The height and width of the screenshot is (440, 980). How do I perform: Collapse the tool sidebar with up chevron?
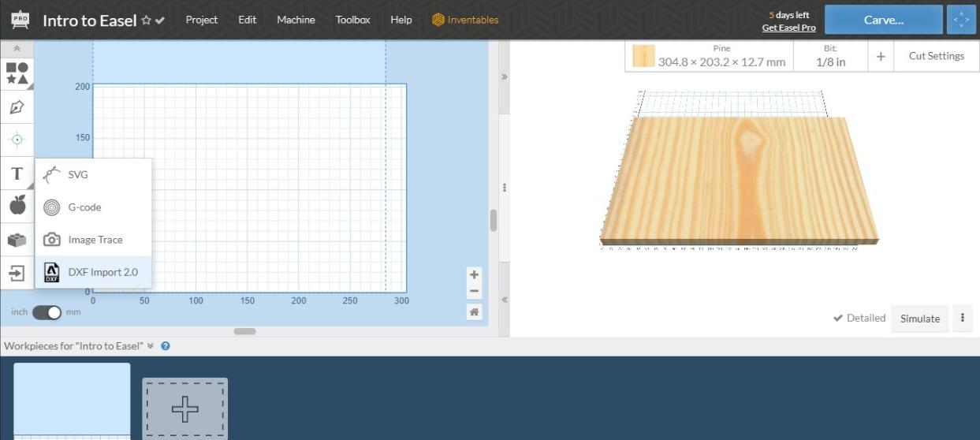[17, 49]
